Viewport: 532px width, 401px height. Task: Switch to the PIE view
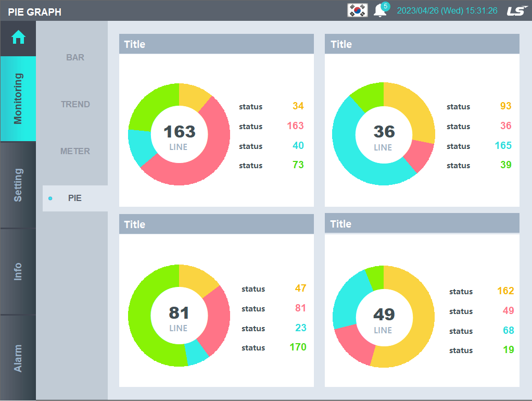coord(75,198)
